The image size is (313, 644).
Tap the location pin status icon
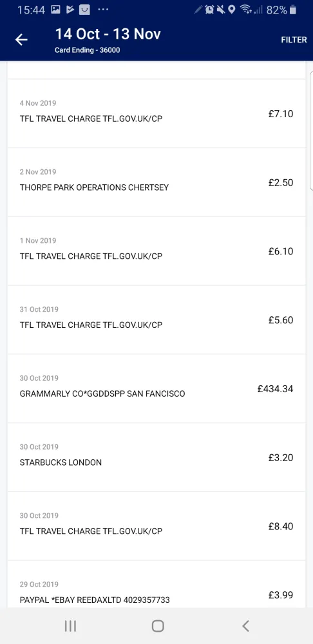pos(232,10)
